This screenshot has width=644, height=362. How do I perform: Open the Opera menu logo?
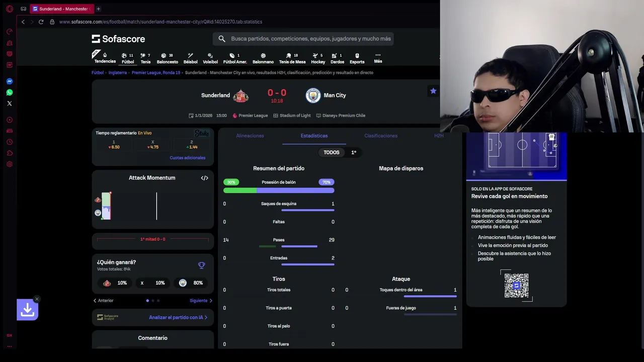(x=10, y=9)
